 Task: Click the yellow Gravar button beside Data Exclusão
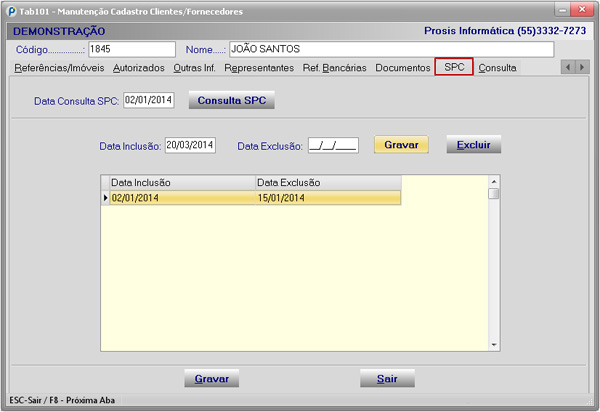pos(401,145)
